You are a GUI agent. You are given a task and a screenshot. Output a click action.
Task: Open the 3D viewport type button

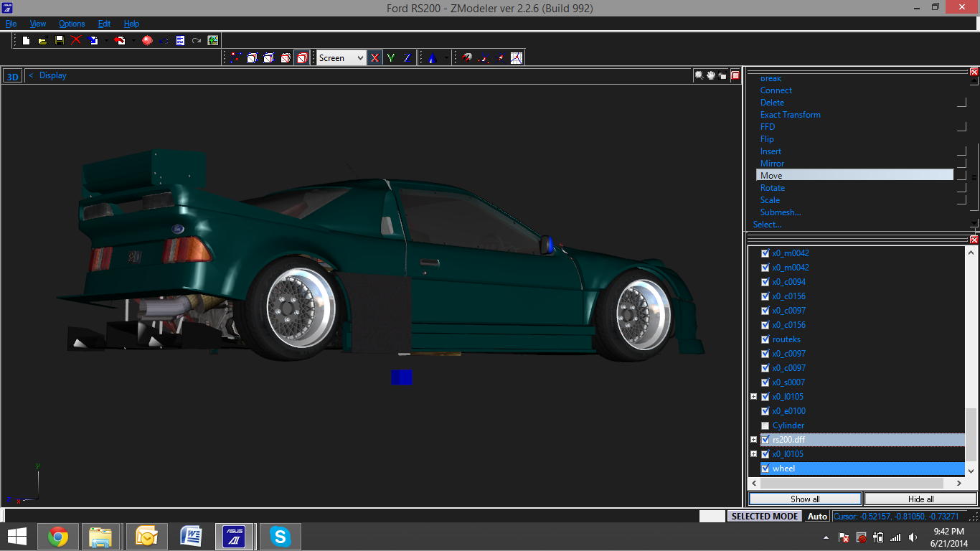click(12, 76)
